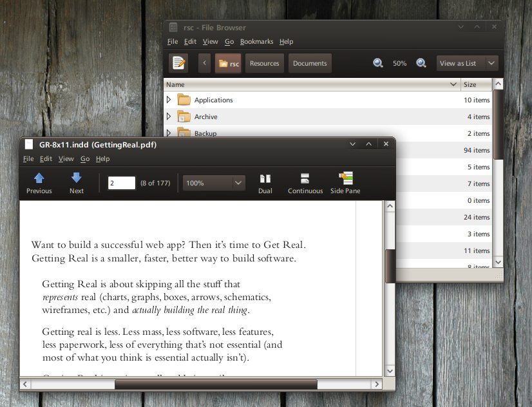532x407 pixels.
Task: Click the File Browser resize grip corner
Action: (499, 276)
